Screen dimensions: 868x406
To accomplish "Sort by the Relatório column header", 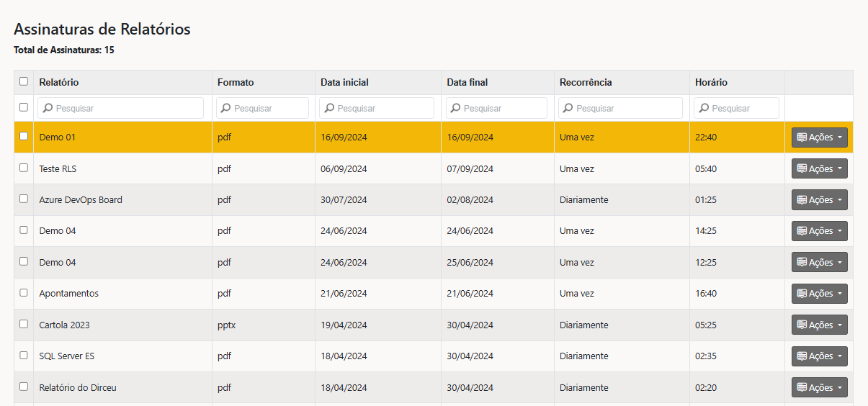I will tap(59, 82).
